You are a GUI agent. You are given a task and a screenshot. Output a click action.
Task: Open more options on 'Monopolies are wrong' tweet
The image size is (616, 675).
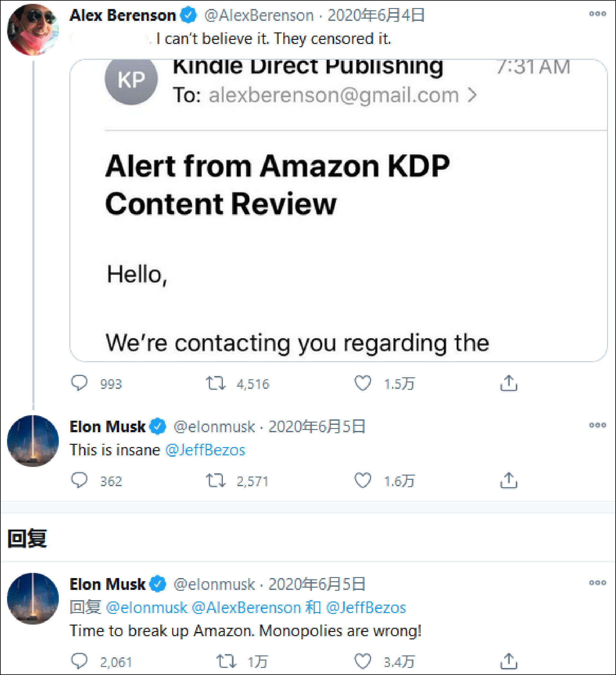(597, 583)
